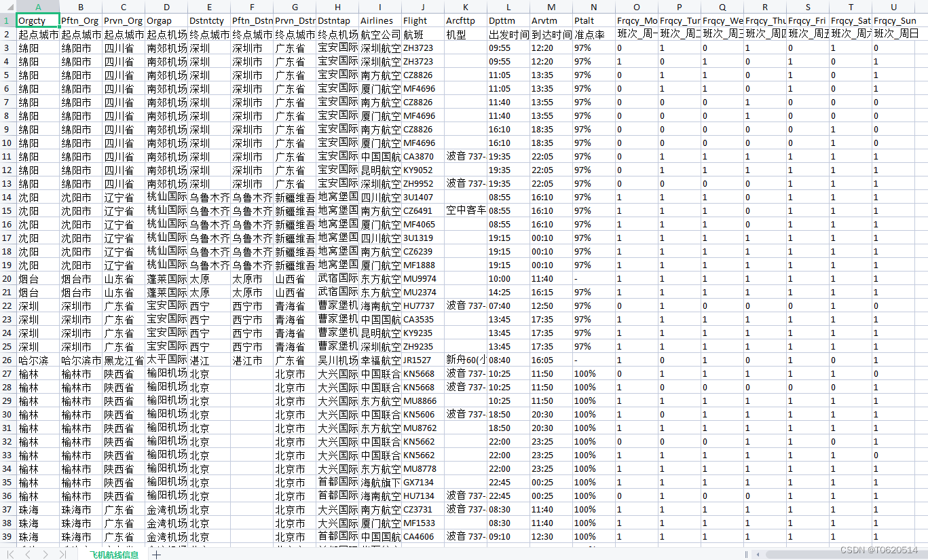This screenshot has height=560, width=928.
Task: Select flight cell MF4065
Action: (x=423, y=224)
